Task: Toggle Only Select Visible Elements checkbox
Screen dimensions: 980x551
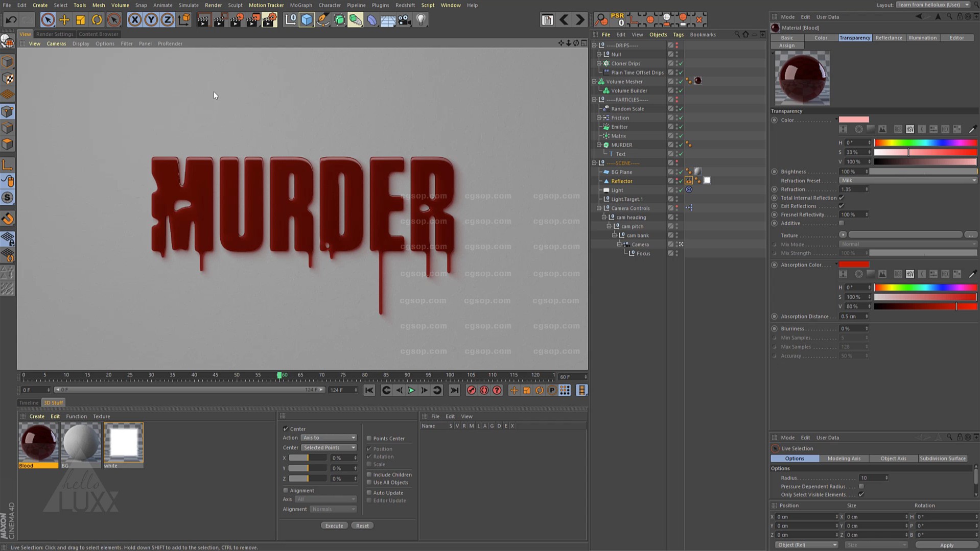Action: coord(861,495)
